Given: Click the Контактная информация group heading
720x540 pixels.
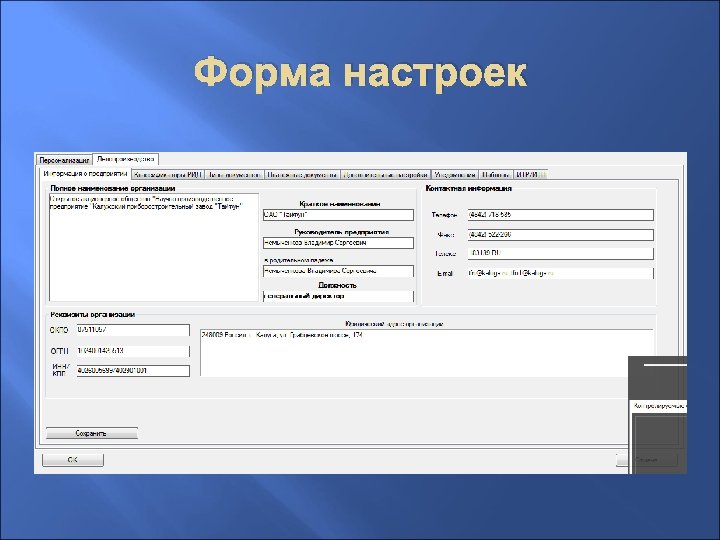Looking at the screenshot, I should click(468, 188).
